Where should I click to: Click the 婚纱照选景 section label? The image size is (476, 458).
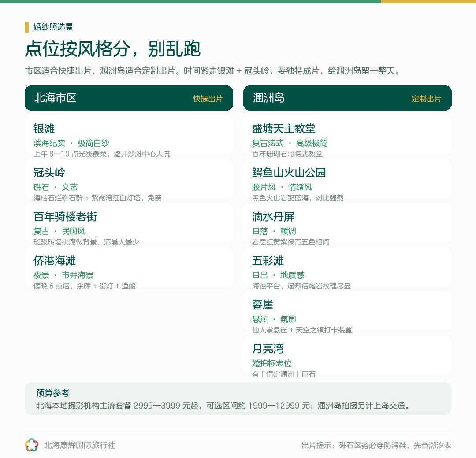click(53, 27)
